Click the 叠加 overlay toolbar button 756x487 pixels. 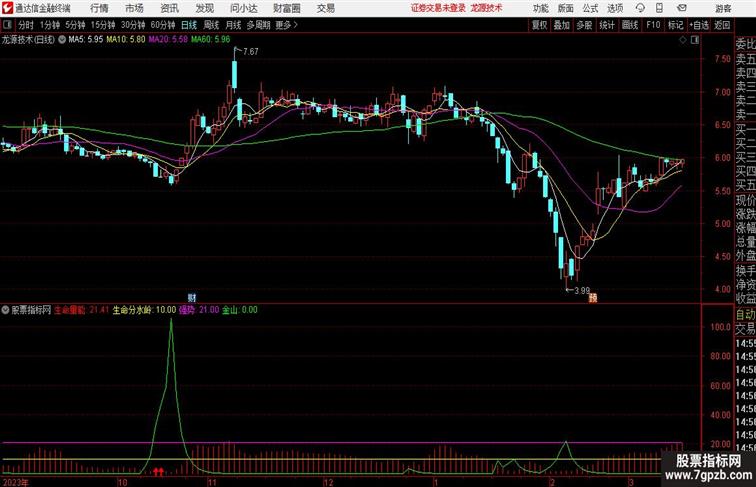562,25
